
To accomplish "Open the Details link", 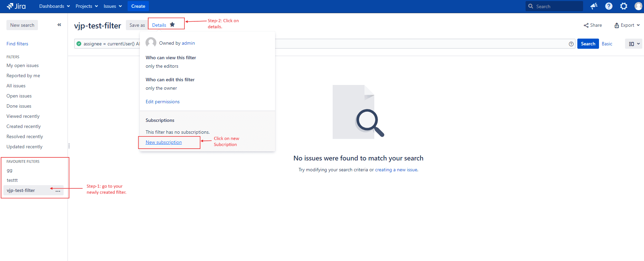I will (159, 25).
